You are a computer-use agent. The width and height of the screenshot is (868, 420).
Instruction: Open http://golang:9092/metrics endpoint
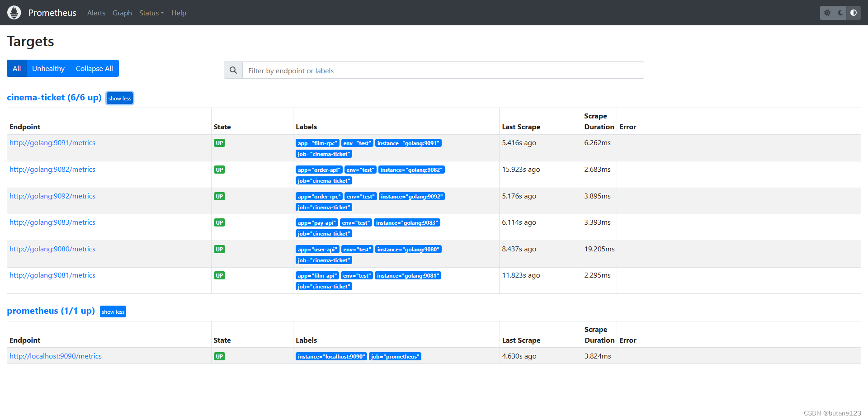coord(52,196)
